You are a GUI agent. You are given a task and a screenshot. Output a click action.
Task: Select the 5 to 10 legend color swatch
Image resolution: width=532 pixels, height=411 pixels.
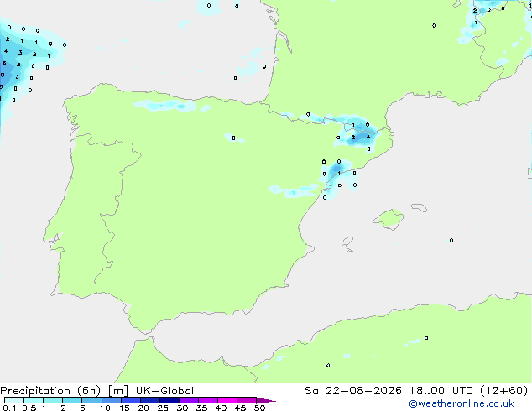click(91, 400)
